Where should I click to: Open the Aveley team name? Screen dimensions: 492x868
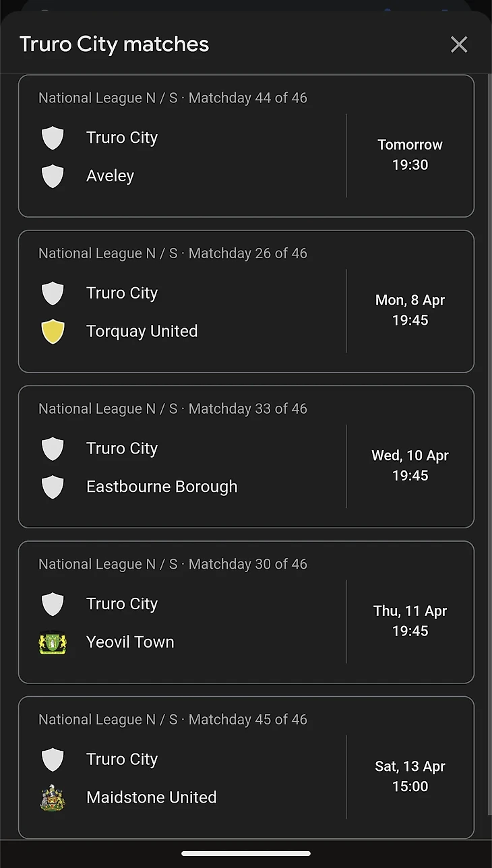tap(110, 176)
